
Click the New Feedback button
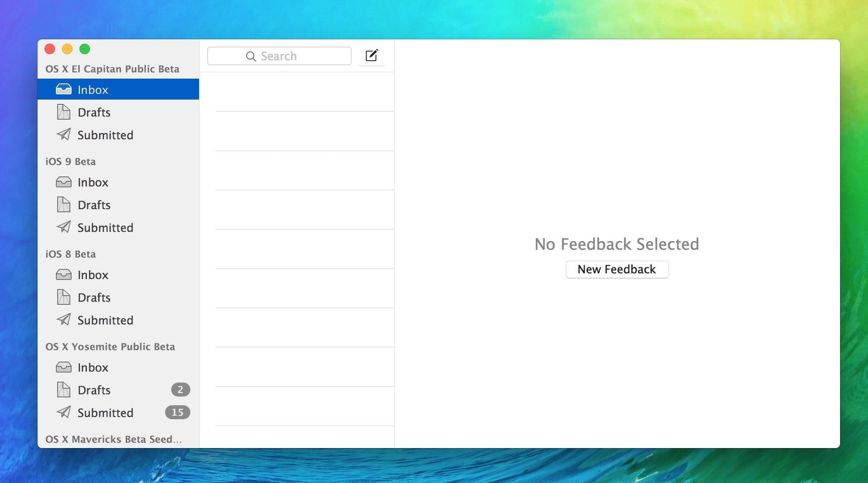[x=617, y=269]
